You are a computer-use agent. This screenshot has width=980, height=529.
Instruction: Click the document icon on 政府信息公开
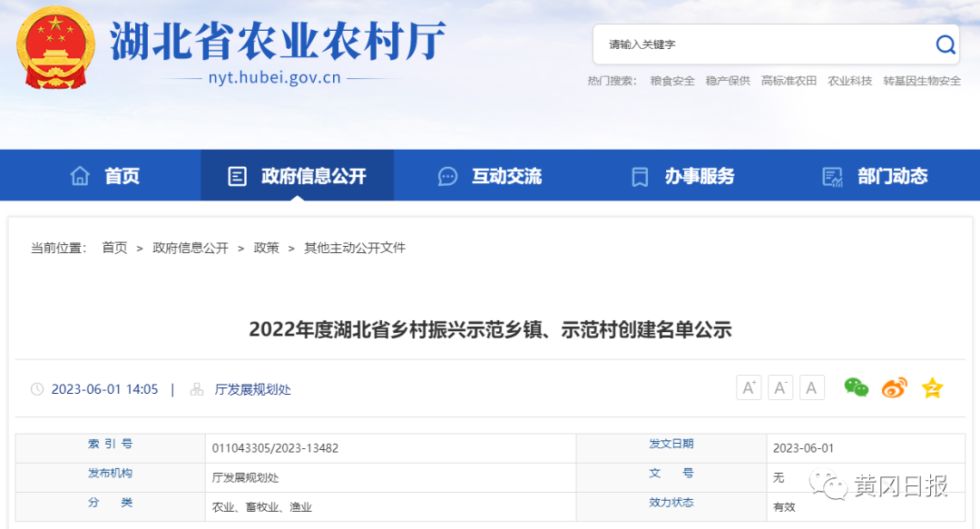[x=238, y=175]
